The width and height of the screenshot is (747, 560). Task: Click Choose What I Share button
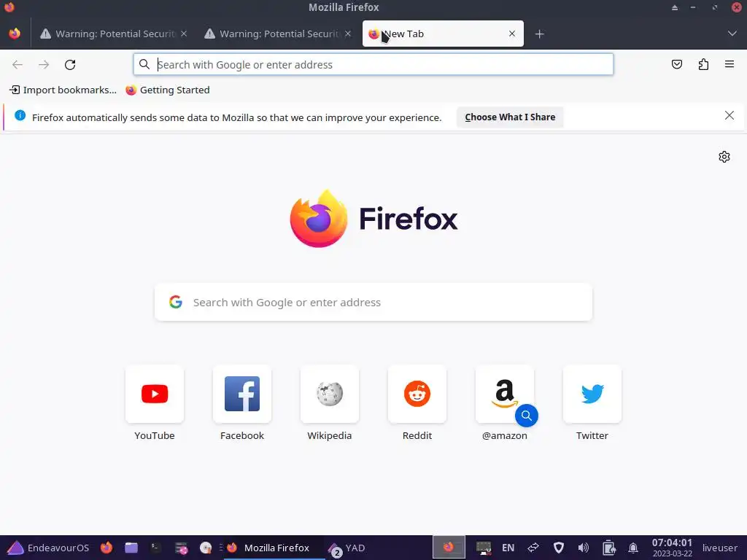(510, 117)
